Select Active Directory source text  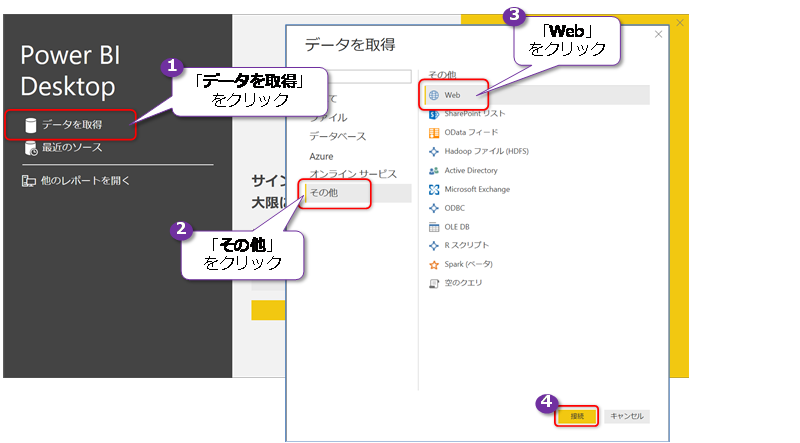(470, 170)
